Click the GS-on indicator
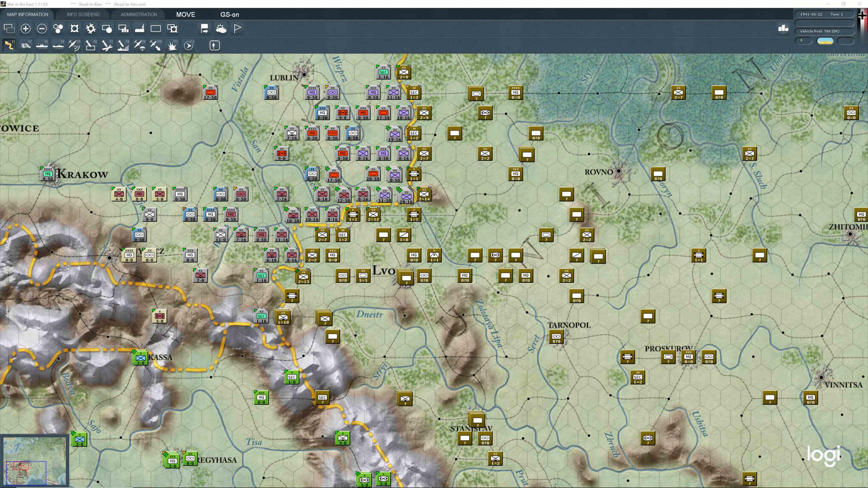This screenshot has height=488, width=868. pos(230,14)
